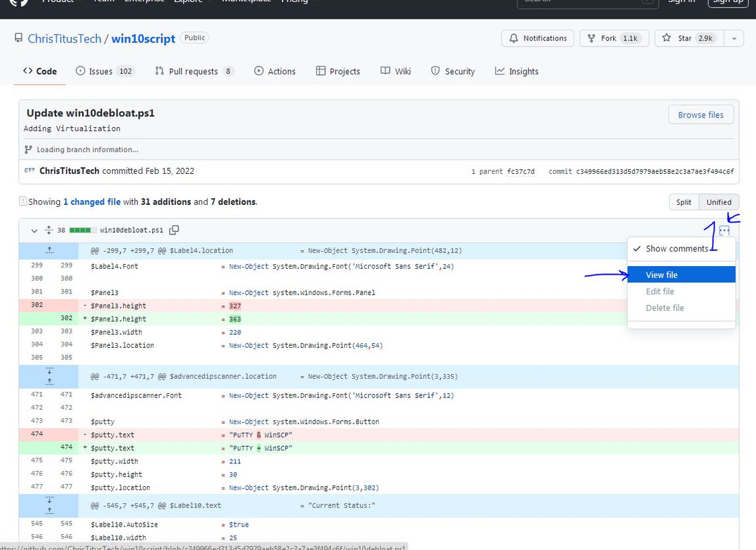Viewport: 756px width, 550px height.
Task: Choose View file from the menu
Action: (681, 274)
